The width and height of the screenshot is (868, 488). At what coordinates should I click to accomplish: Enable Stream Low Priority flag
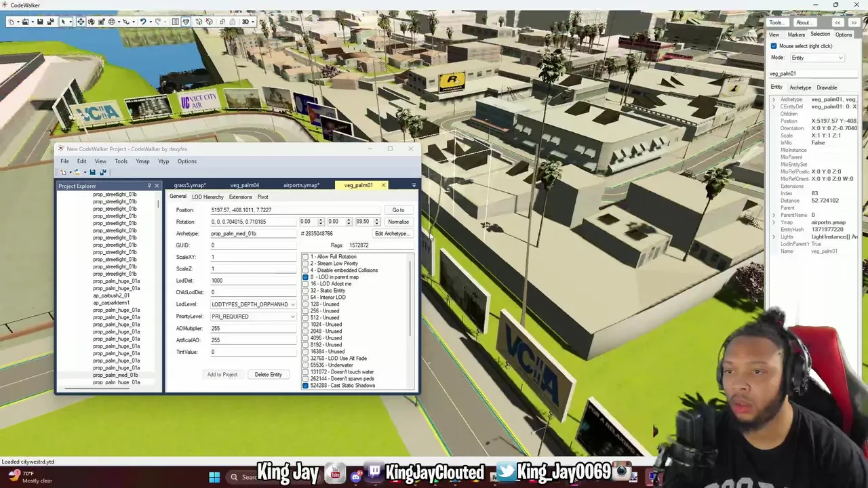tap(305, 264)
